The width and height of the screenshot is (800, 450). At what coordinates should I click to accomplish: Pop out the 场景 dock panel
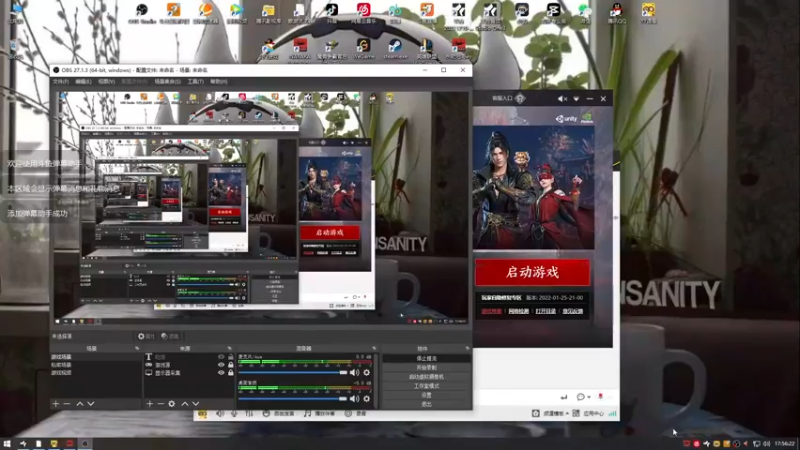coord(137,348)
